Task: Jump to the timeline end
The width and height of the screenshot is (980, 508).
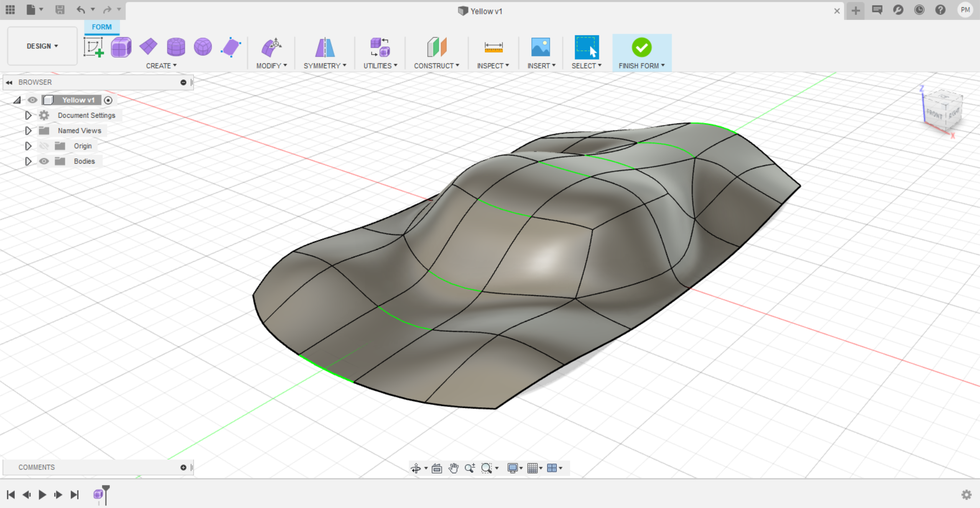Action: point(75,495)
